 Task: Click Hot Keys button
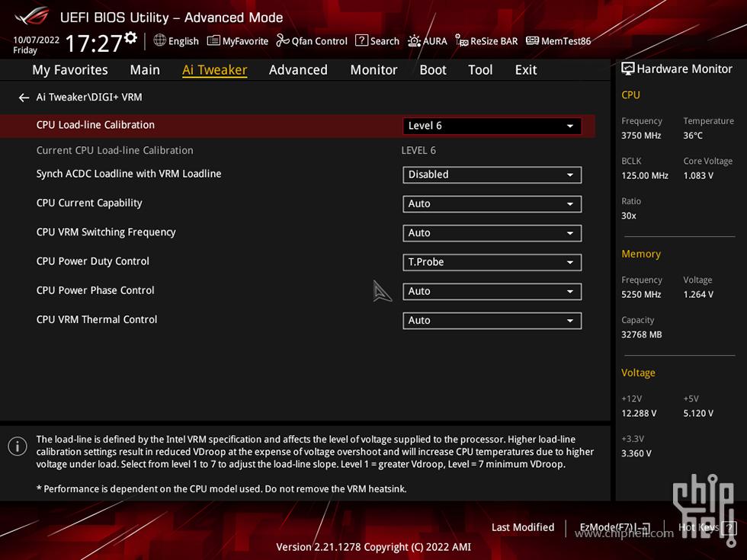point(698,527)
